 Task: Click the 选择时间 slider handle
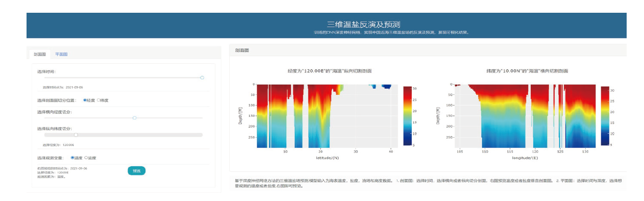click(x=202, y=78)
